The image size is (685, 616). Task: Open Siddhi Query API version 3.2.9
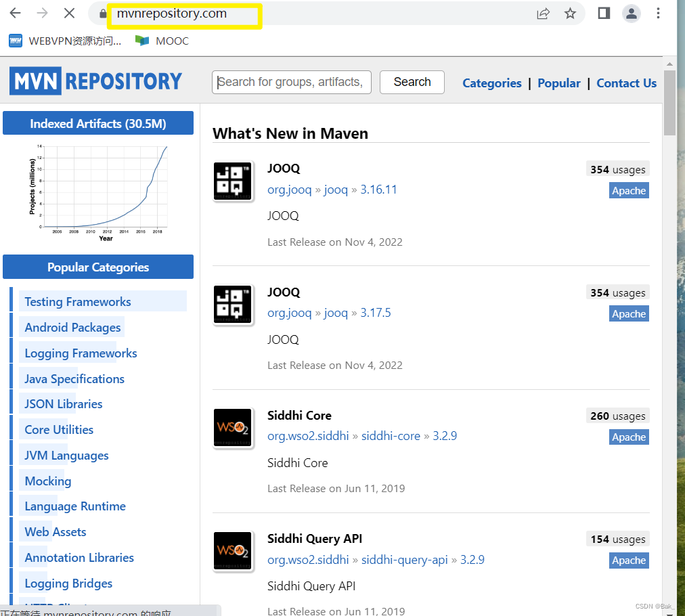point(472,560)
